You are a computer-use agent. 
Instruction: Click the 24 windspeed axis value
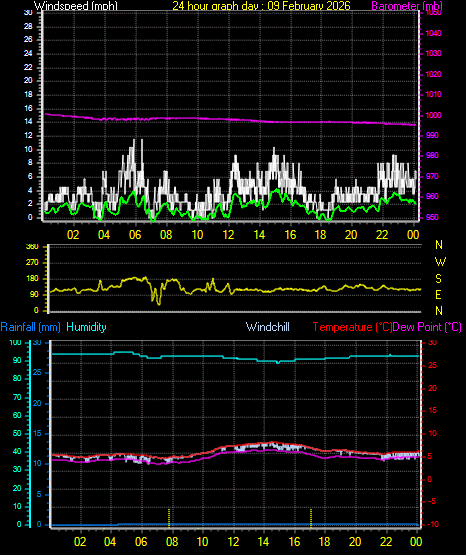point(28,53)
